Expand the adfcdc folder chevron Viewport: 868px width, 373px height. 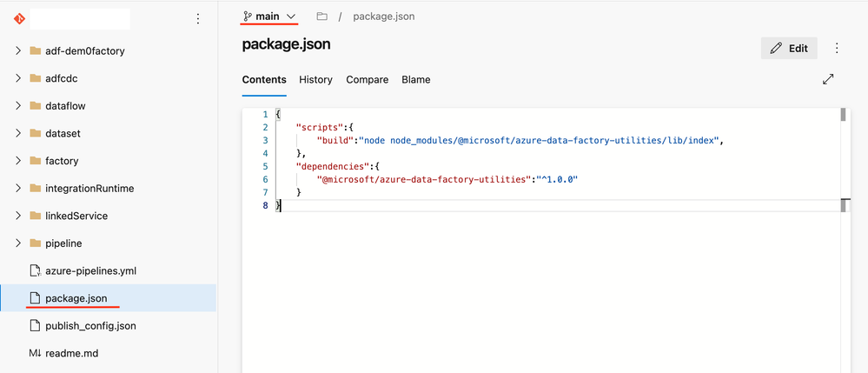click(x=18, y=78)
